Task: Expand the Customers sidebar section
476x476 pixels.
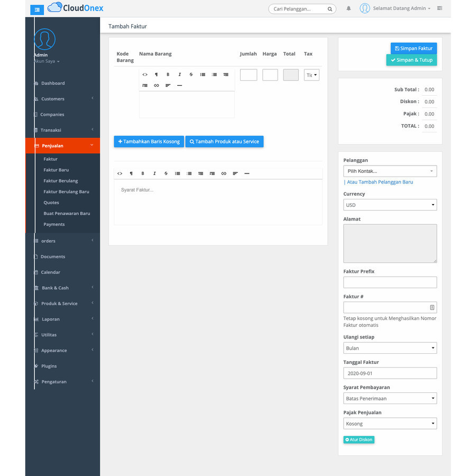Action: (62, 98)
